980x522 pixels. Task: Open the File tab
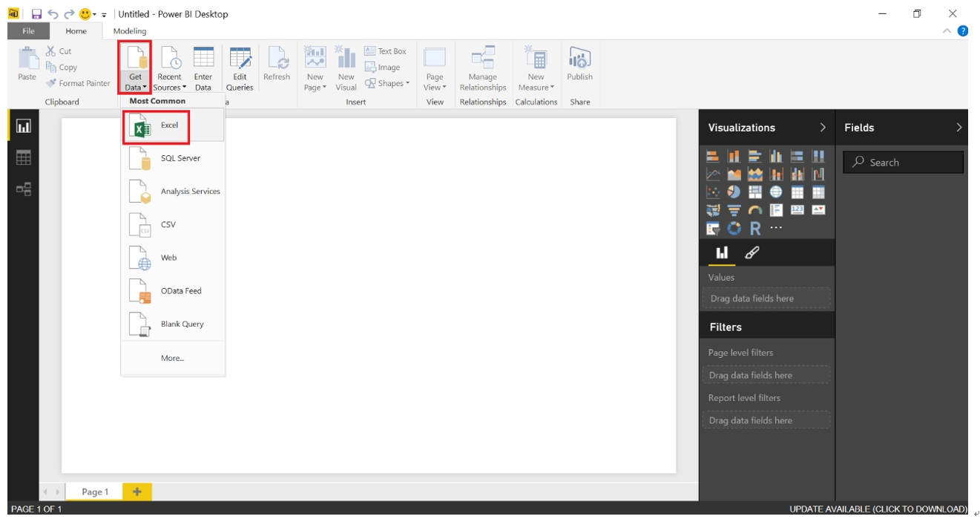coord(28,31)
